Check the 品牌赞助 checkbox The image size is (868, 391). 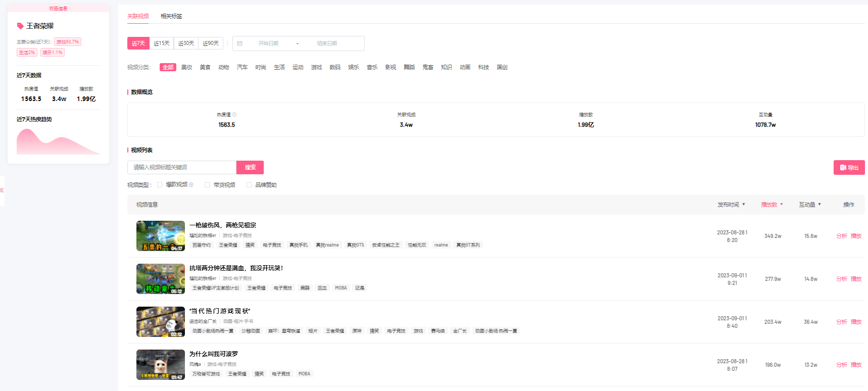coord(249,185)
